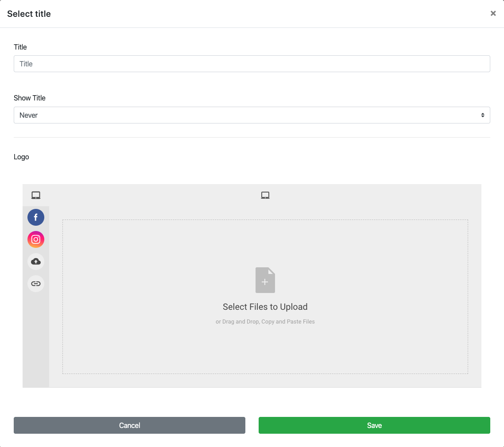Click the add-file document icon
The width and height of the screenshot is (504, 447).
[x=265, y=280]
